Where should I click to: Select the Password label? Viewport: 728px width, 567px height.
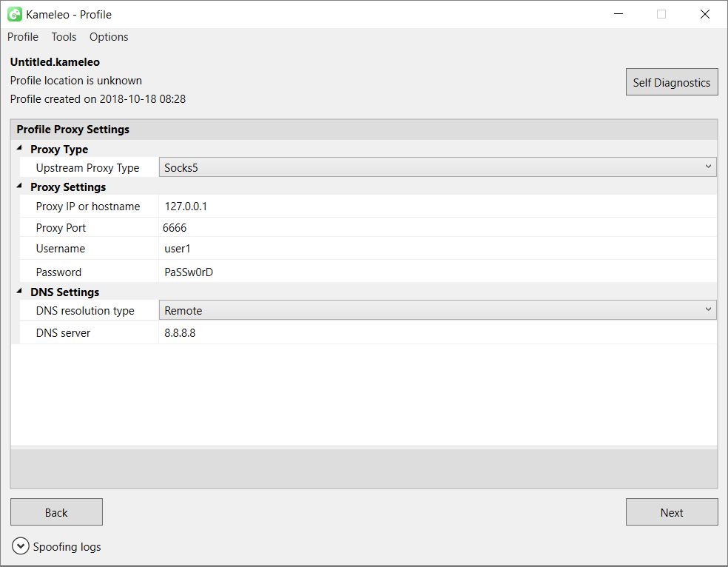(x=58, y=272)
